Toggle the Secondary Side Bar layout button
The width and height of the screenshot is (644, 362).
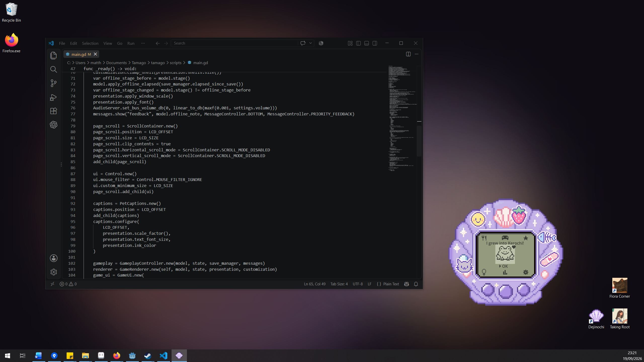tap(375, 43)
